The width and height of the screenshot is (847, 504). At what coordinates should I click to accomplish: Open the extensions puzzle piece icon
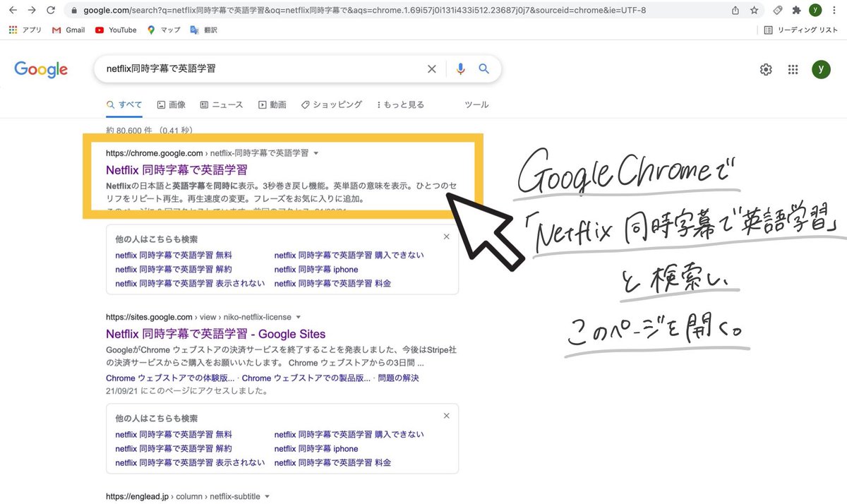pos(796,11)
